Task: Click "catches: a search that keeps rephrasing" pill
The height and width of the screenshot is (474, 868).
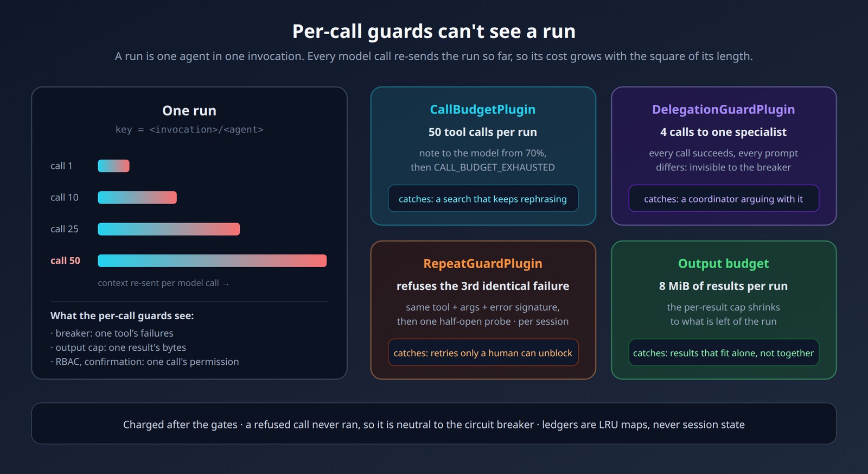Action: click(483, 199)
